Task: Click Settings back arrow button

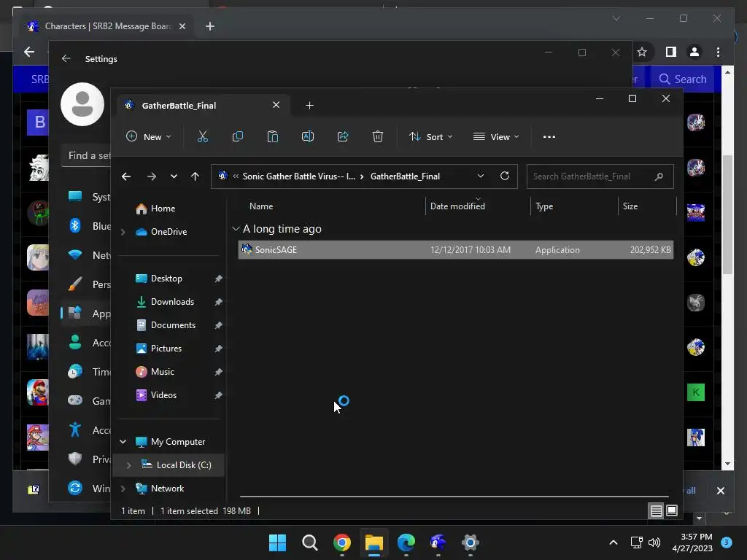Action: pyautogui.click(x=66, y=58)
